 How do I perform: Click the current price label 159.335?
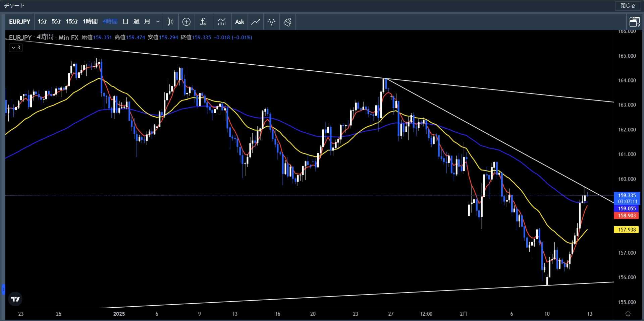point(627,195)
